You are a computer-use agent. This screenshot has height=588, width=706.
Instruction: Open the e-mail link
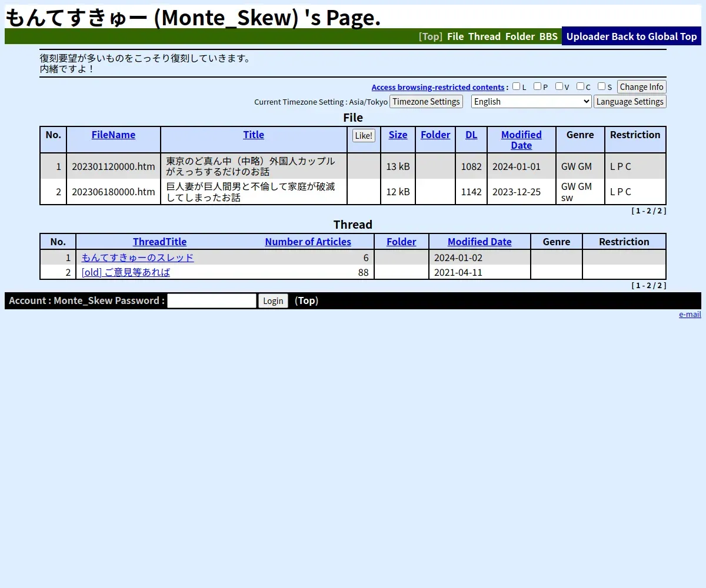point(690,314)
